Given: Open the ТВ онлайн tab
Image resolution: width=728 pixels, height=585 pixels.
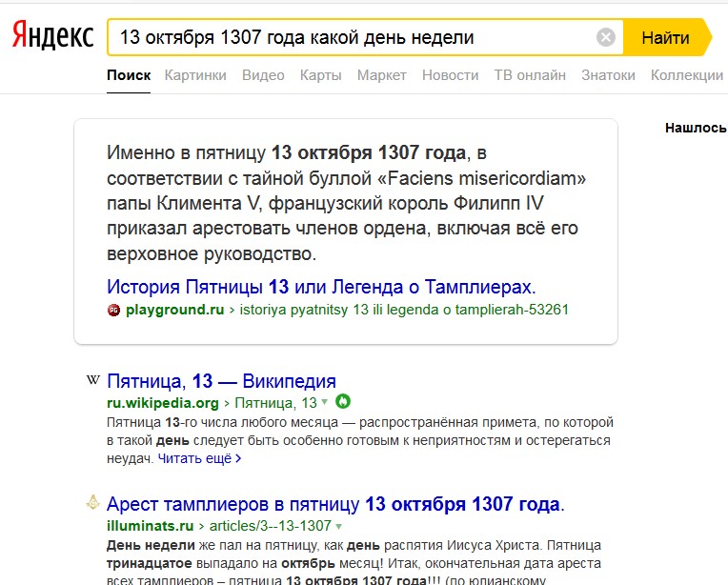Looking at the screenshot, I should 530,75.
